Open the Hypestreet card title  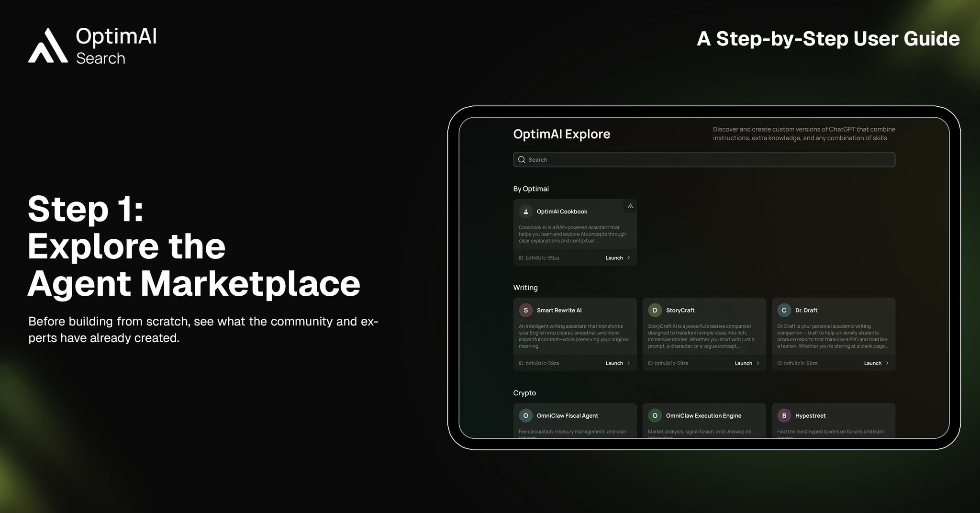click(x=810, y=415)
